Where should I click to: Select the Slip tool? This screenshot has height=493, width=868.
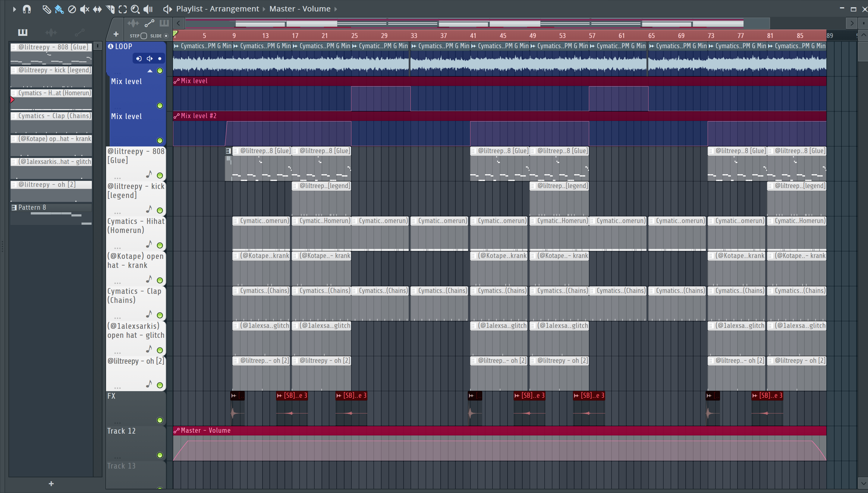coord(97,9)
